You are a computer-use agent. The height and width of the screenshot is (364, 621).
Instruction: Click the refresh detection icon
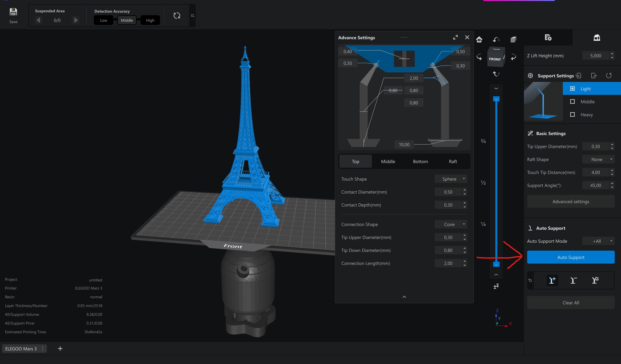click(x=177, y=16)
